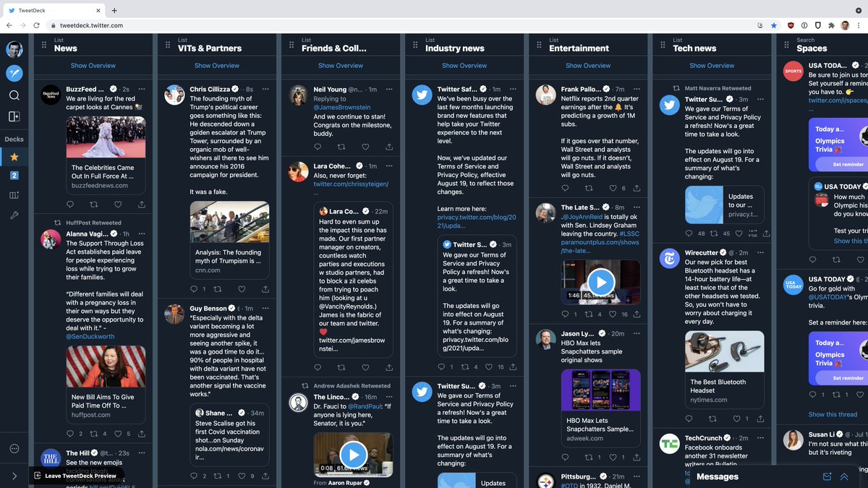Open a new Chrome tab
The height and width of the screenshot is (488, 868).
click(x=114, y=10)
